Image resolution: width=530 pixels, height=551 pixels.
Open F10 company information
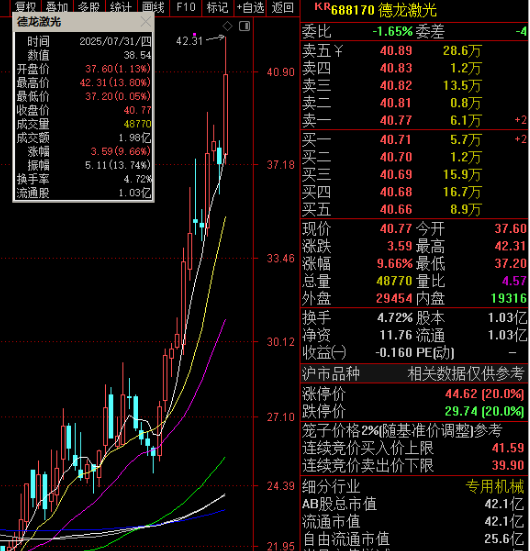[x=186, y=7]
